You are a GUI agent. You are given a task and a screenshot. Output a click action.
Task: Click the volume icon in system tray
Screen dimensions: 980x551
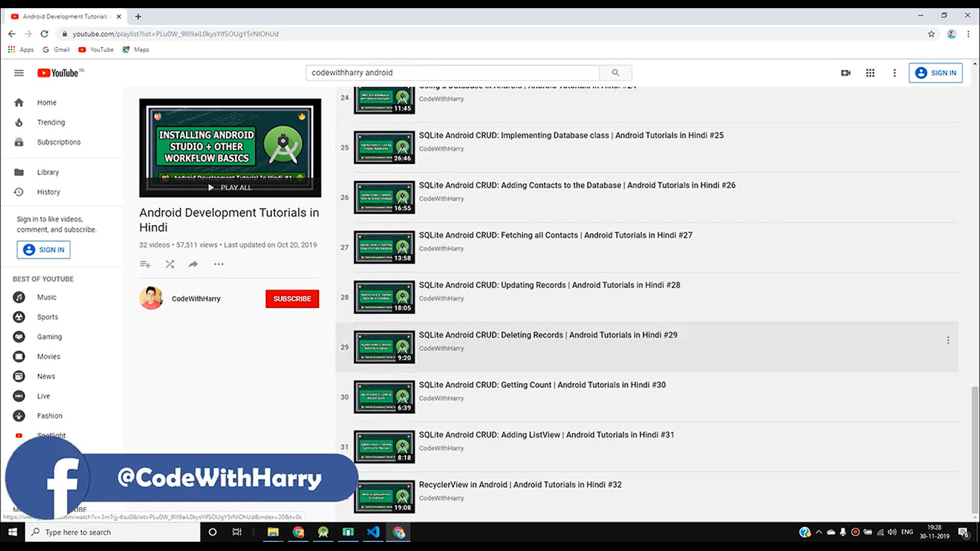[x=892, y=532]
